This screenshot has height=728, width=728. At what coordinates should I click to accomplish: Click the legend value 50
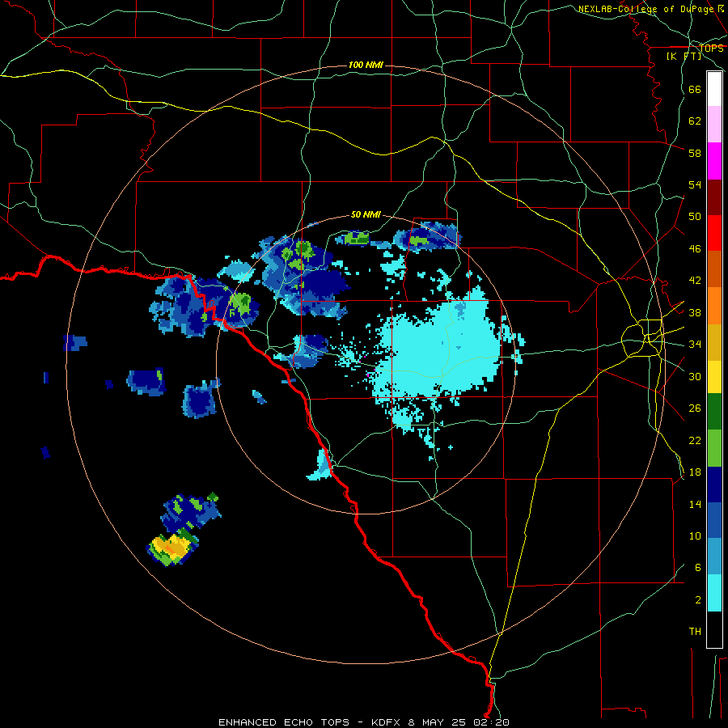(695, 216)
